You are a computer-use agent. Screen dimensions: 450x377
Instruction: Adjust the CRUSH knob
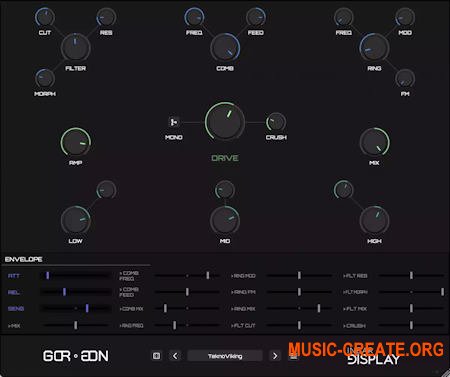click(x=276, y=122)
